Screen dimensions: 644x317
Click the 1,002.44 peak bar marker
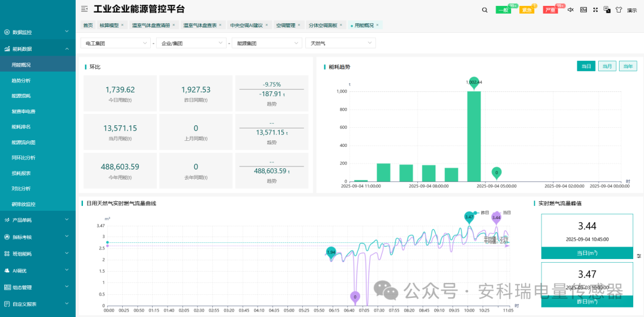(474, 82)
